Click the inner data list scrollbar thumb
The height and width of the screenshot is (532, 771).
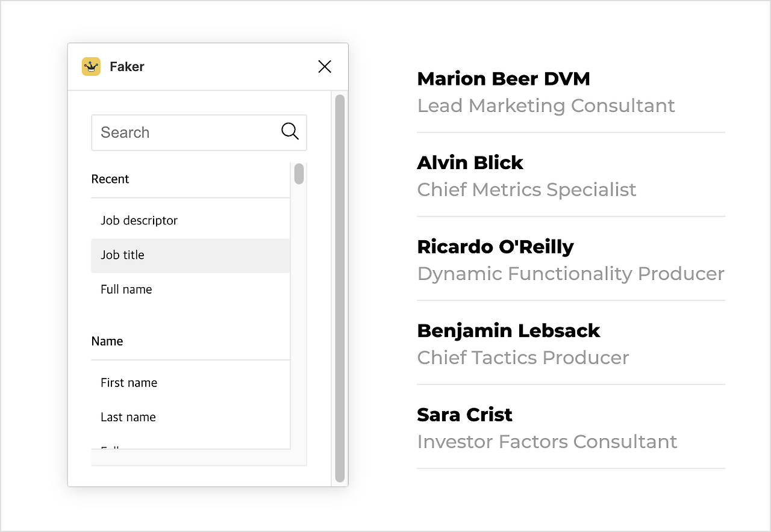[299, 174]
